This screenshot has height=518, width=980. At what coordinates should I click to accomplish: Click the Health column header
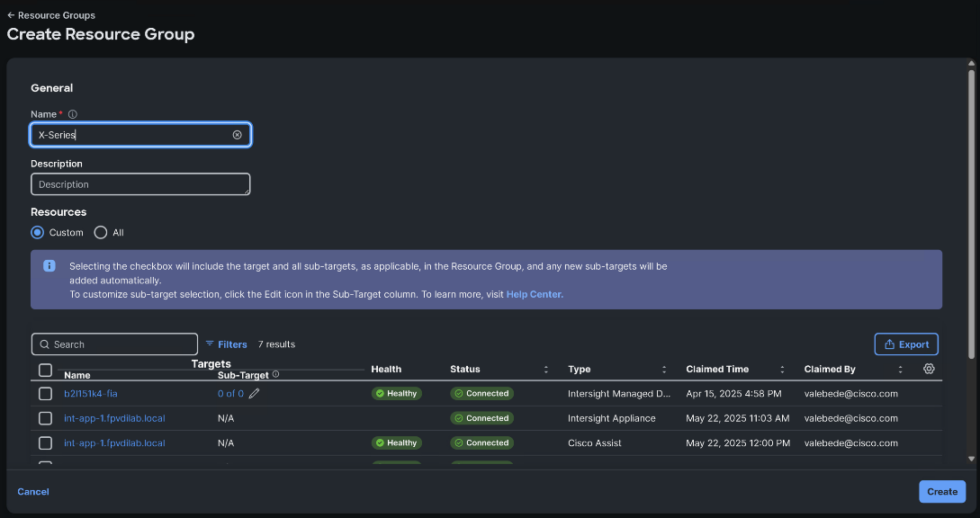point(386,370)
